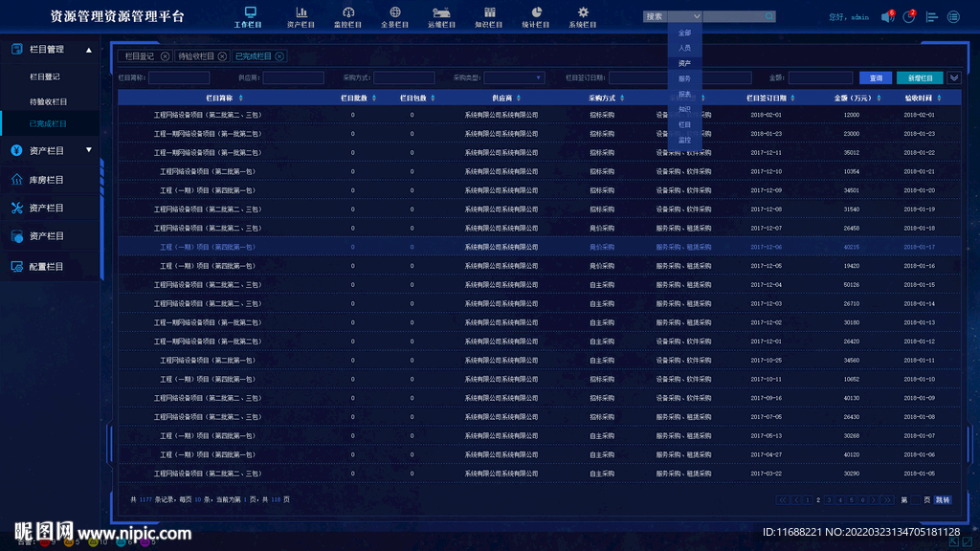This screenshot has width=980, height=551.
Task: Sort by the 栏目简称 column header
Action: (224, 98)
